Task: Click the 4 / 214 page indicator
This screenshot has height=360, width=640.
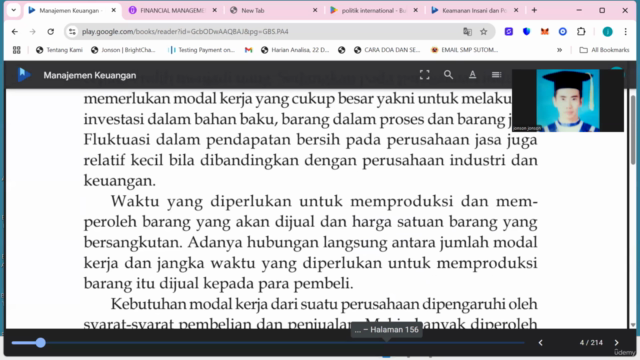Action: tap(591, 343)
